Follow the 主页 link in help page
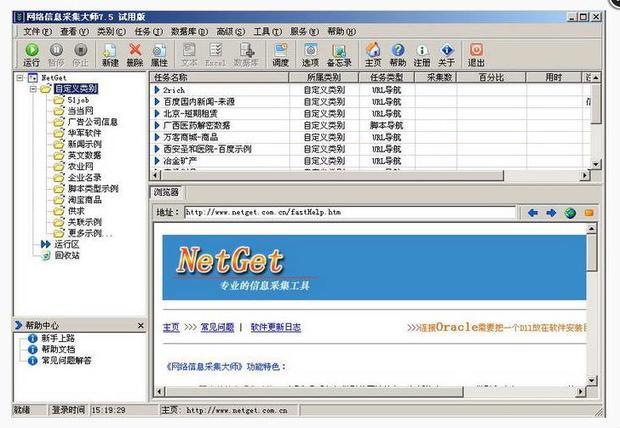The image size is (620, 428). (171, 328)
